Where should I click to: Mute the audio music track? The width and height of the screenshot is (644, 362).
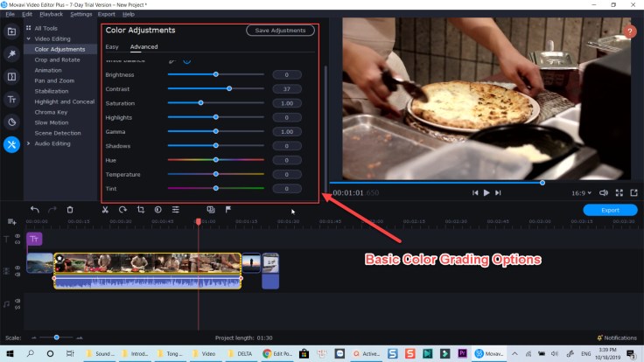point(17,301)
